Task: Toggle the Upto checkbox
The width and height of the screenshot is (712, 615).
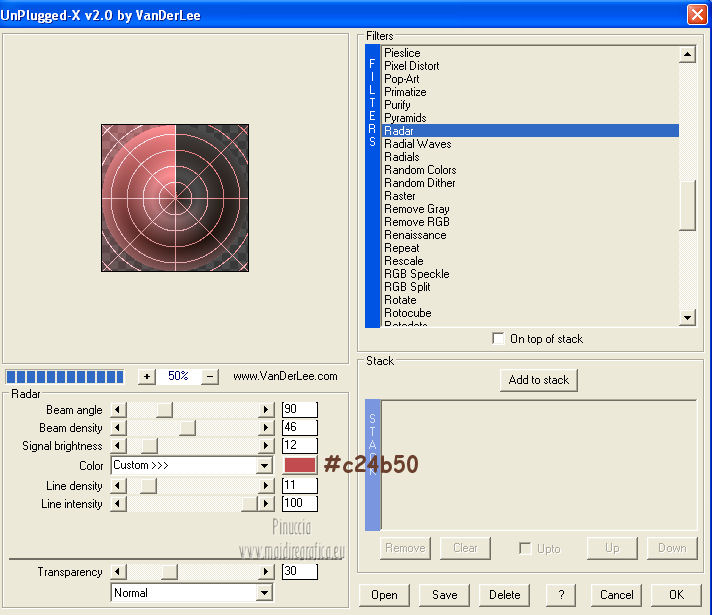Action: [525, 548]
